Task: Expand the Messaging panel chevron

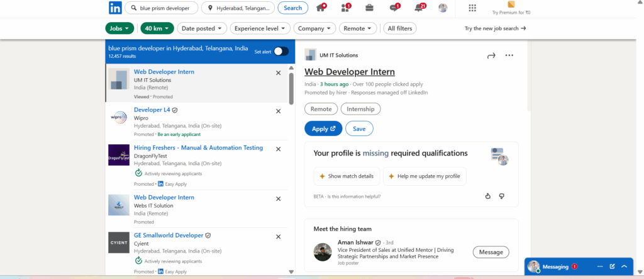Action: (x=625, y=266)
